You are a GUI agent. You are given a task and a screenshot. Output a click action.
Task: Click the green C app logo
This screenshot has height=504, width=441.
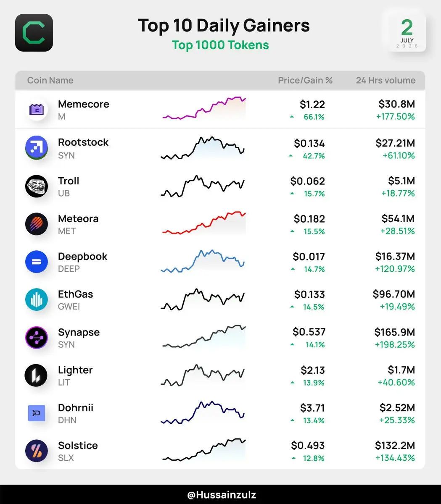(x=34, y=33)
